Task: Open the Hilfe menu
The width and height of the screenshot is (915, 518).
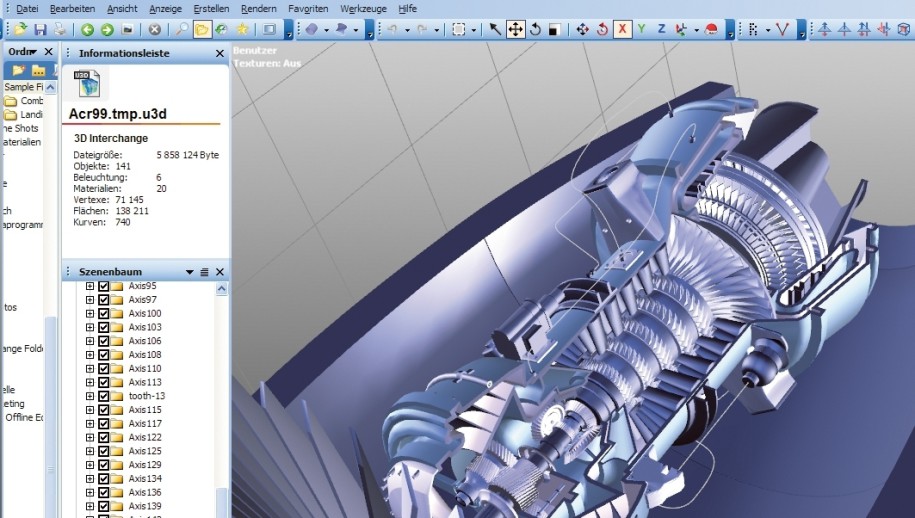Action: [407, 9]
